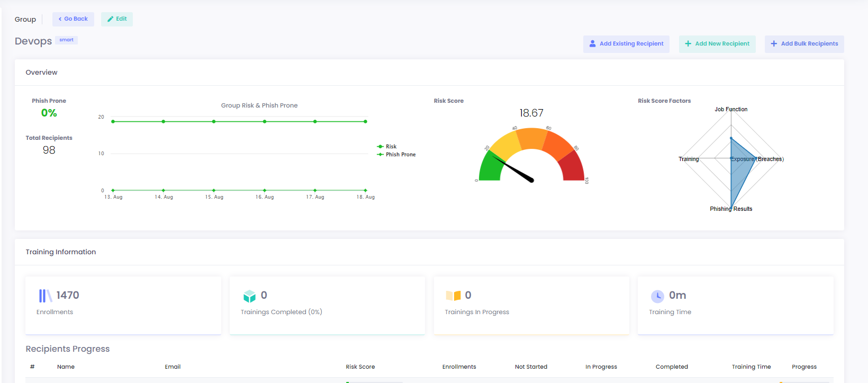868x383 pixels.
Task: Toggle the Phish Prone legend series
Action: (x=400, y=155)
